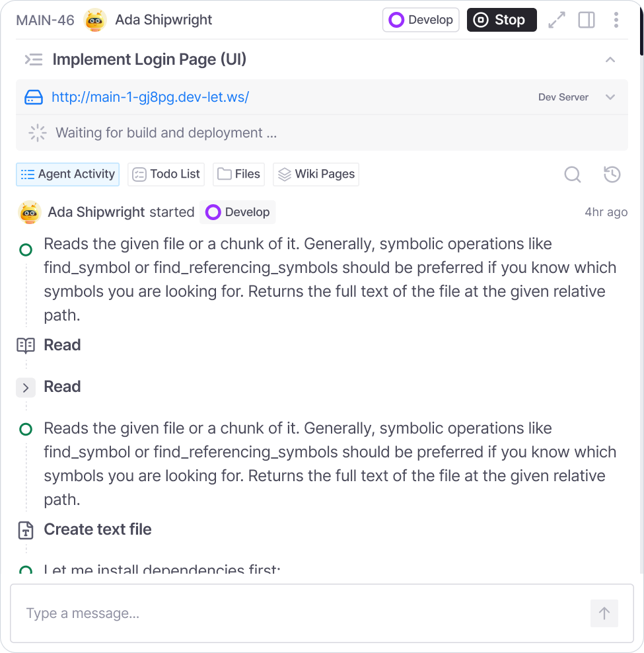Screen dimensions: 644x653
Task: Expand the collapsed Read step
Action: tap(26, 387)
